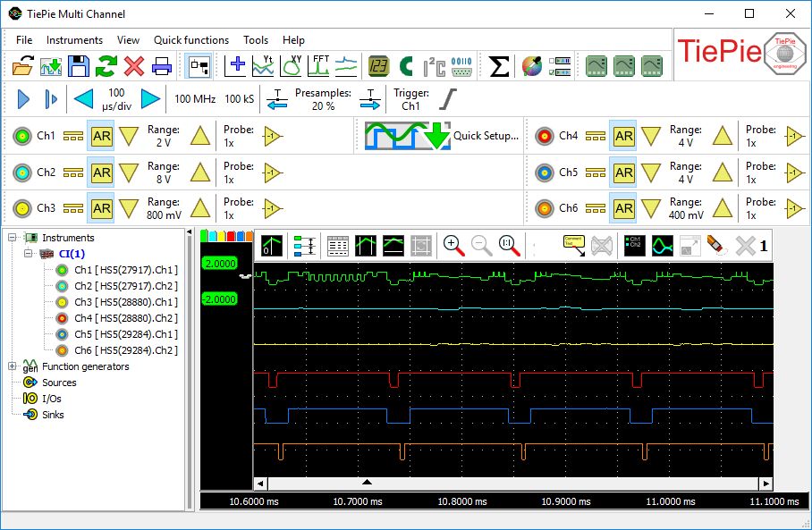Collapse the CI(1) combined instrument node
This screenshot has height=530, width=812.
pyautogui.click(x=28, y=254)
